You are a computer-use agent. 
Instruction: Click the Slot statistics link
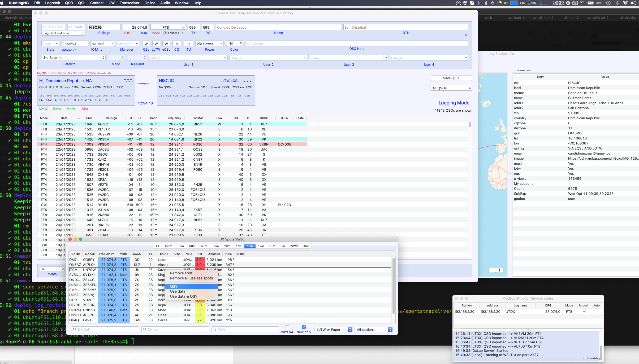coord(85,109)
